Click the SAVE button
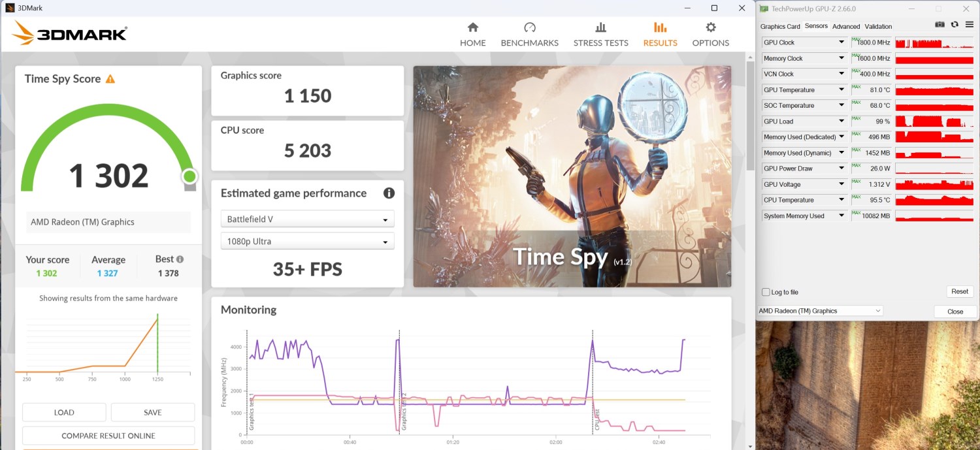 [x=153, y=412]
